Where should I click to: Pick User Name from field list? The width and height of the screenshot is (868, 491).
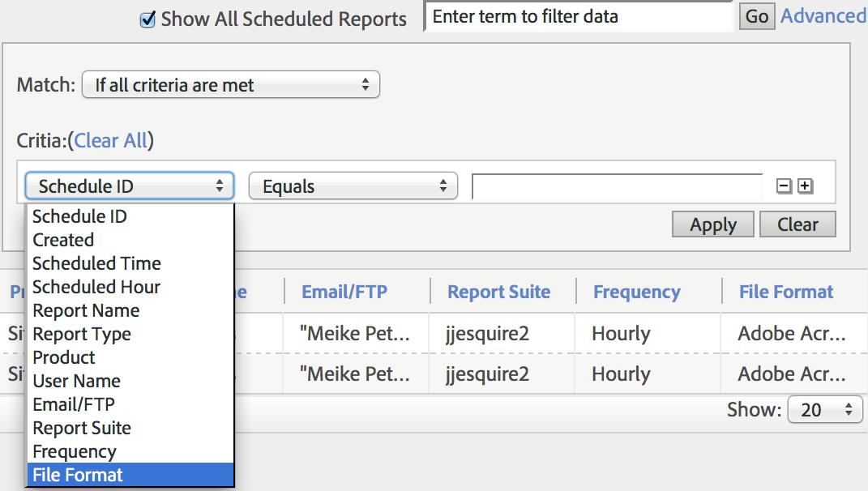(76, 381)
